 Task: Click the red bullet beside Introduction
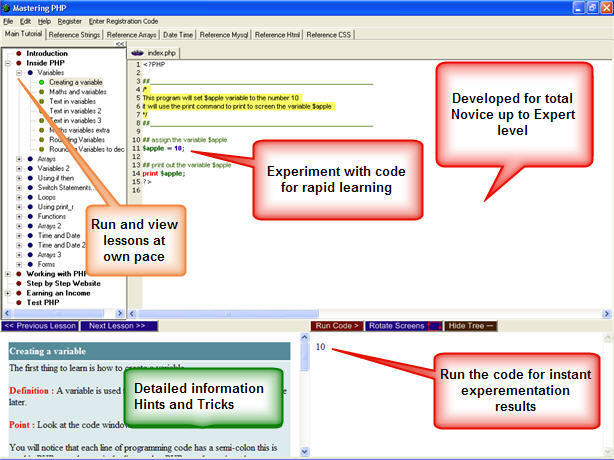tap(19, 53)
